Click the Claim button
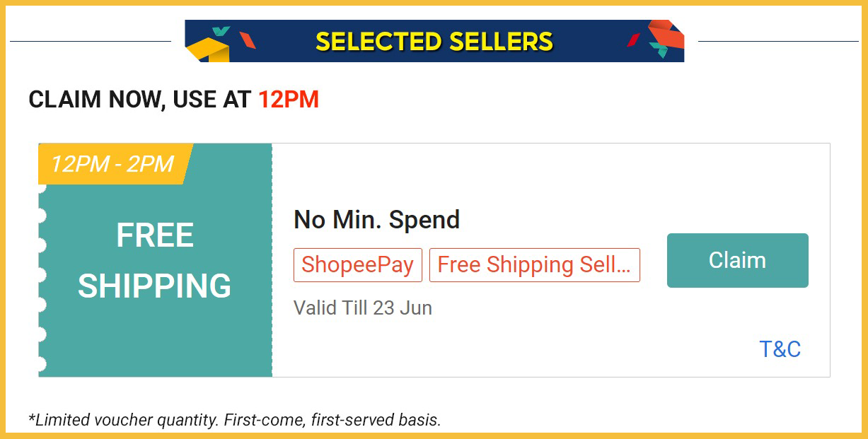 tap(737, 260)
